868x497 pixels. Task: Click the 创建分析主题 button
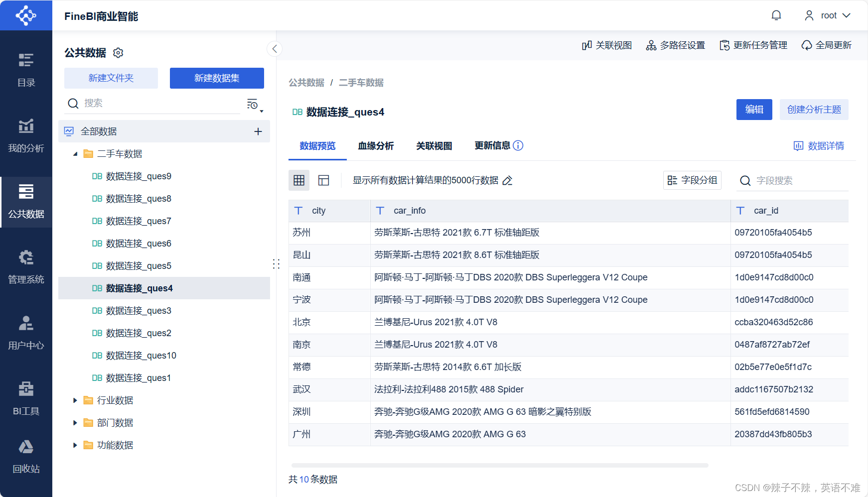click(814, 110)
